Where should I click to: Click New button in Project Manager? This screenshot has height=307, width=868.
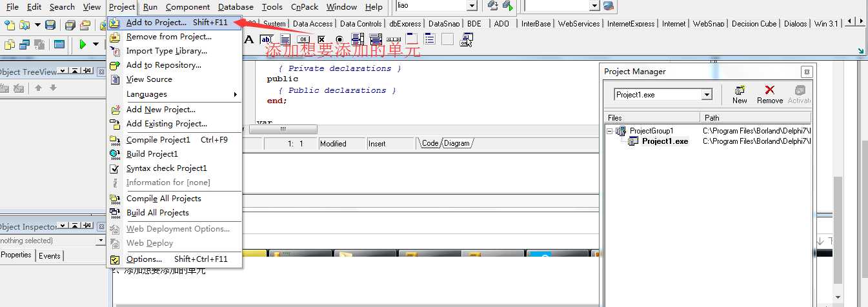pos(740,94)
